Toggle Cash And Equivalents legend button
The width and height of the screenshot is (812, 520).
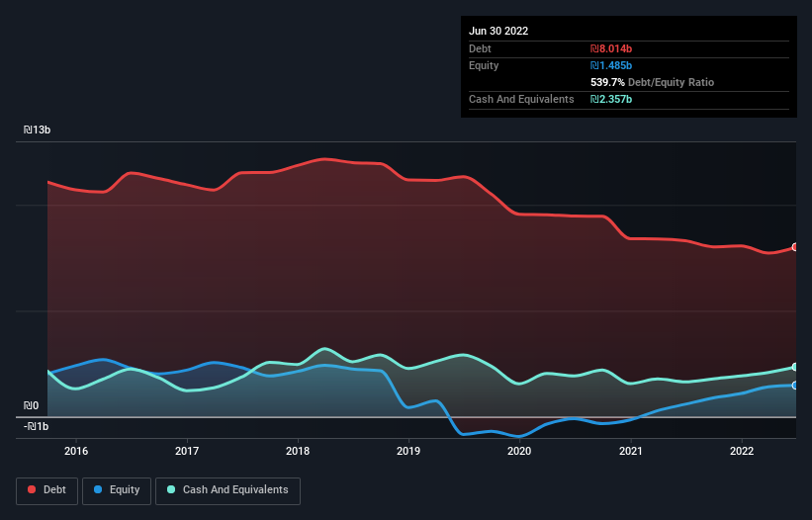227,490
